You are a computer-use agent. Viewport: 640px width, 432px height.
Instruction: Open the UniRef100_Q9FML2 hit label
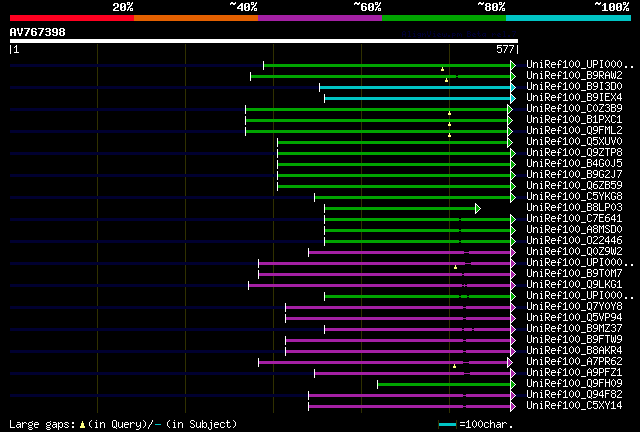[x=574, y=130]
